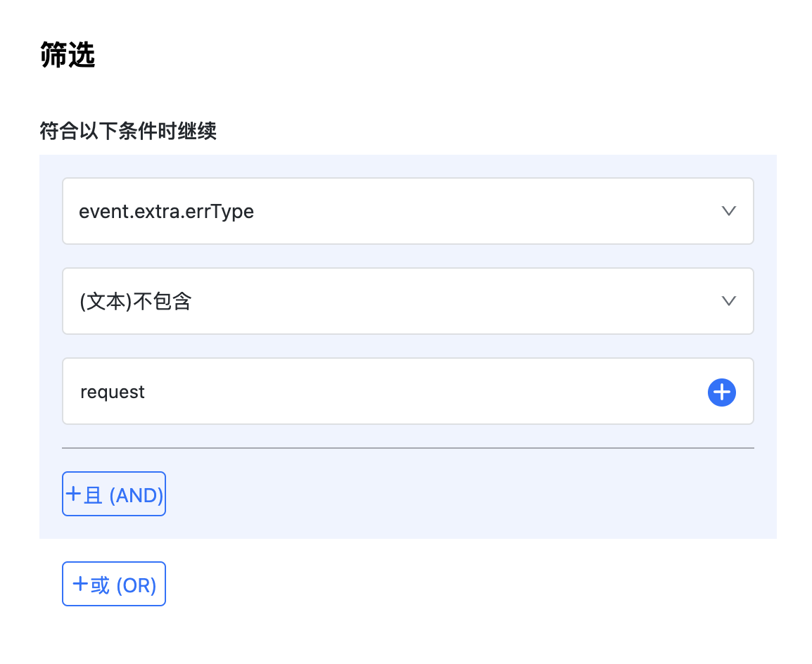
Task: Click the plus symbol on the OR button
Action: pos(81,584)
